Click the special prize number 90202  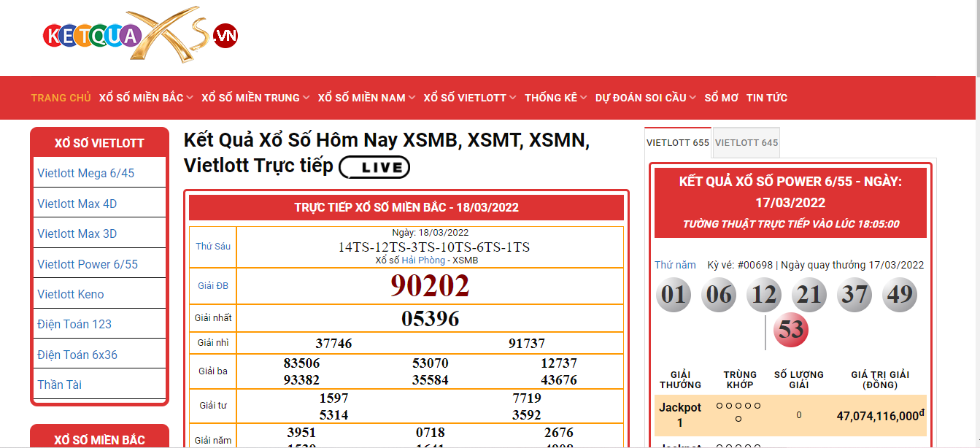pos(430,286)
